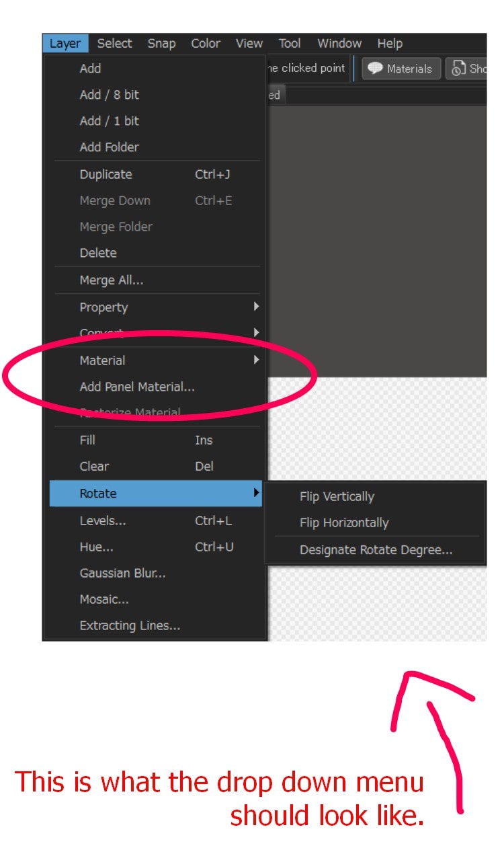Expand the Property submenu arrow
Image resolution: width=504 pixels, height=854 pixels.
(x=256, y=307)
